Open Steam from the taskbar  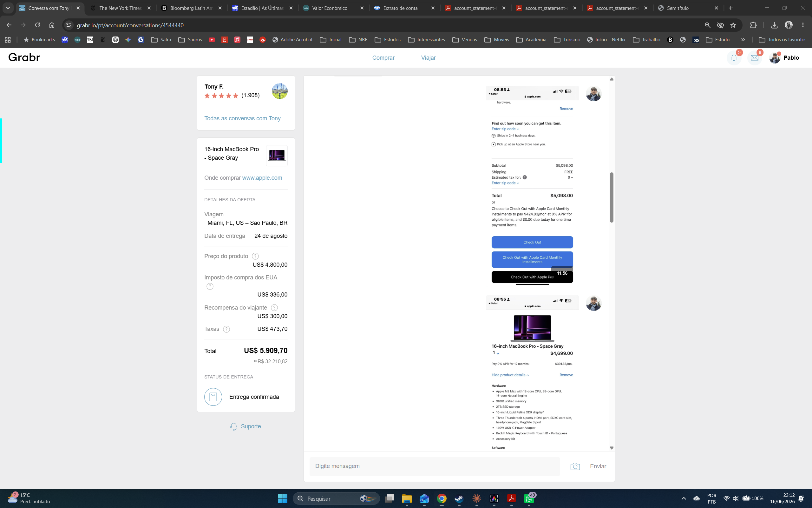coord(459,498)
